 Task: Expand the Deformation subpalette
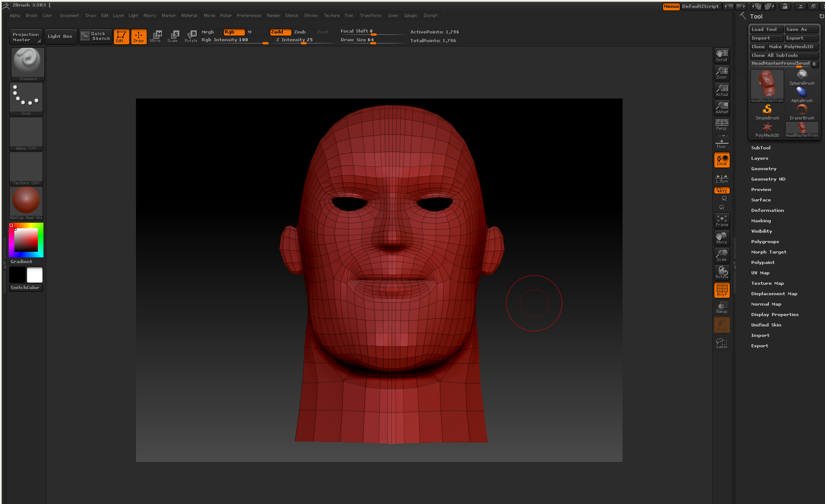[767, 211]
